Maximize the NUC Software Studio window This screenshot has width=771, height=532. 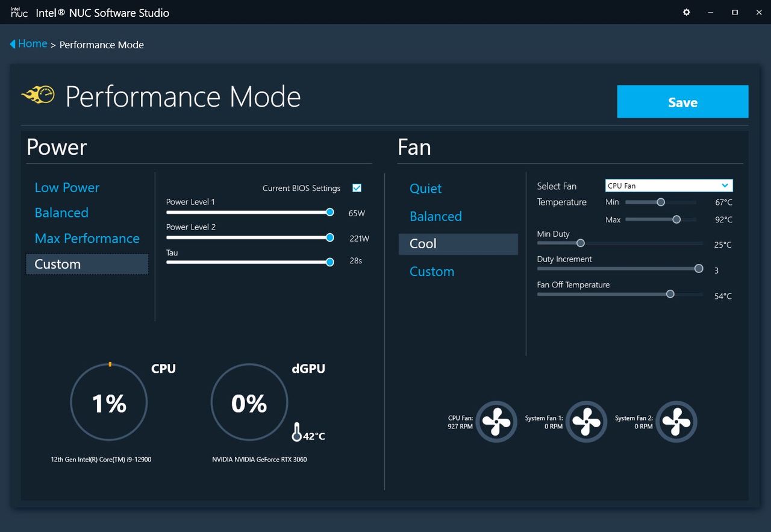click(x=735, y=12)
